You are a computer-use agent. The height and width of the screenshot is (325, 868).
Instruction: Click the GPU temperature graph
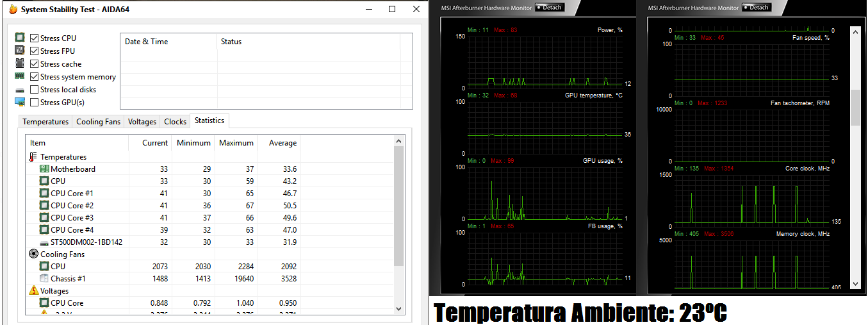click(545, 128)
